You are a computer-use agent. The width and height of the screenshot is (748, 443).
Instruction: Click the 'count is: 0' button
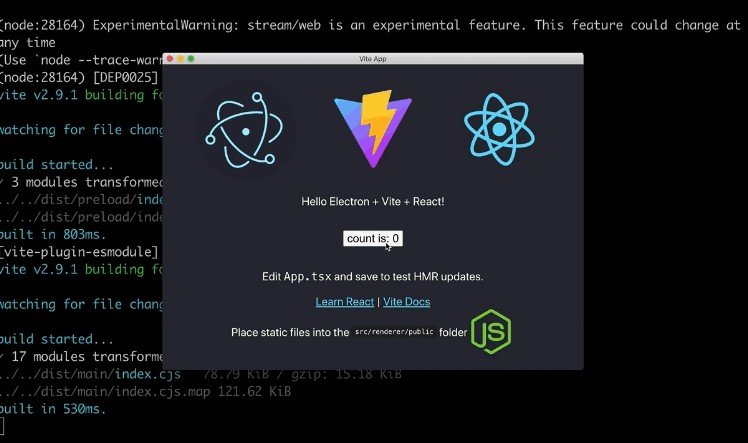coord(373,238)
